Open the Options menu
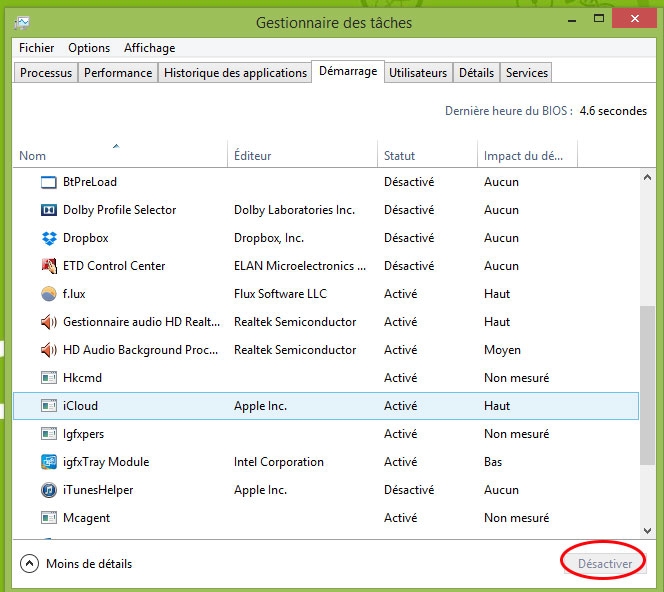Viewport: 664px width, 592px height. click(89, 48)
